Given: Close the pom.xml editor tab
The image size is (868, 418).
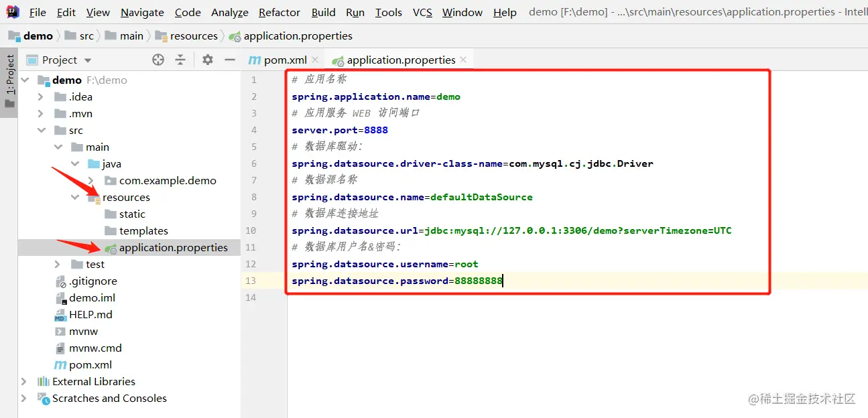Looking at the screenshot, I should [x=315, y=60].
